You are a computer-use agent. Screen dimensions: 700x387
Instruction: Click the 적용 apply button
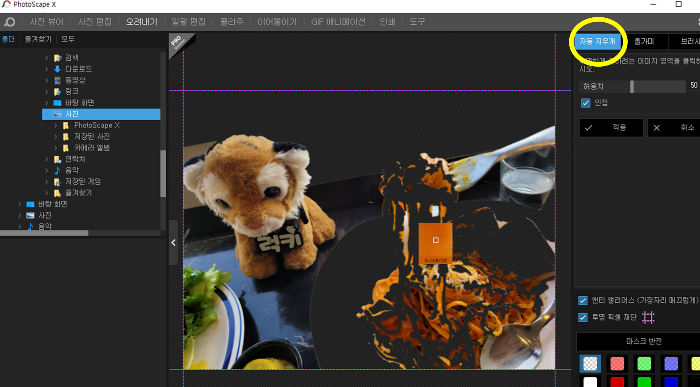coord(611,128)
